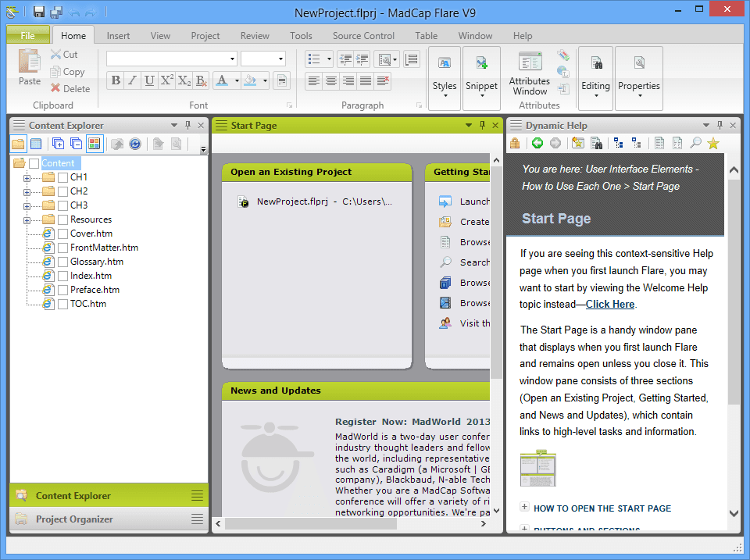The image size is (750, 560).
Task: Expand the CH2 folder tree node
Action: click(x=27, y=192)
